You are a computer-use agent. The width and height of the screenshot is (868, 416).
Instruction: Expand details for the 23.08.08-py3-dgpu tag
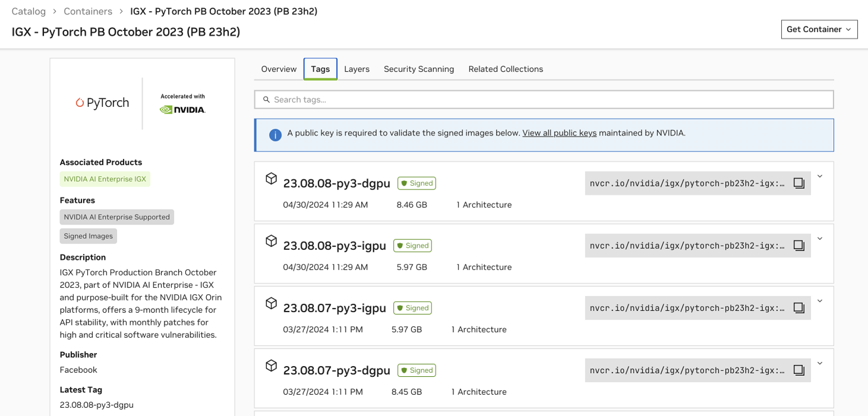click(x=820, y=176)
